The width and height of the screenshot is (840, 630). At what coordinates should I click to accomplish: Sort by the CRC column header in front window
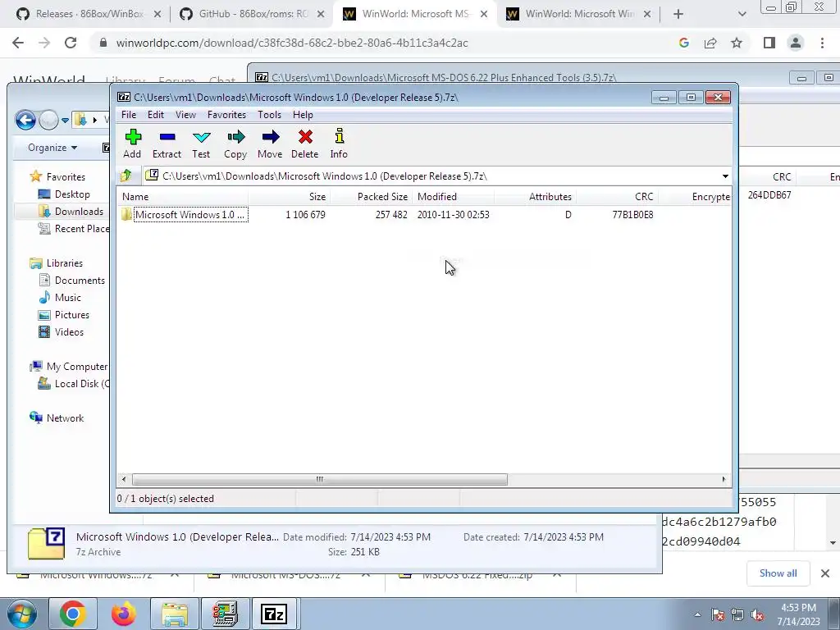pos(617,197)
